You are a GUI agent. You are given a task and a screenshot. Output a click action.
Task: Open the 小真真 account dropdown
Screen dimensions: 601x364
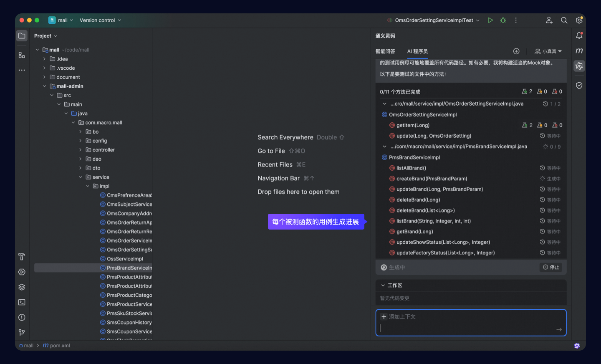[x=549, y=51]
